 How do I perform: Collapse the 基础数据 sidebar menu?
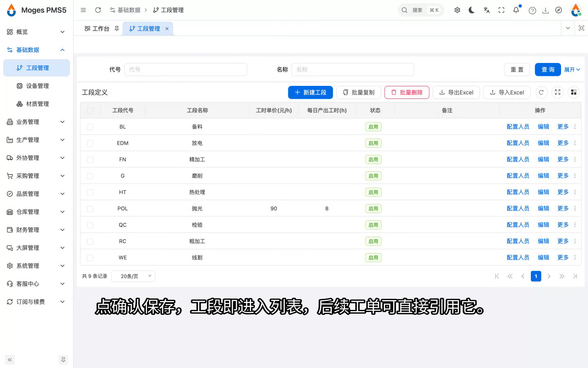tap(36, 50)
